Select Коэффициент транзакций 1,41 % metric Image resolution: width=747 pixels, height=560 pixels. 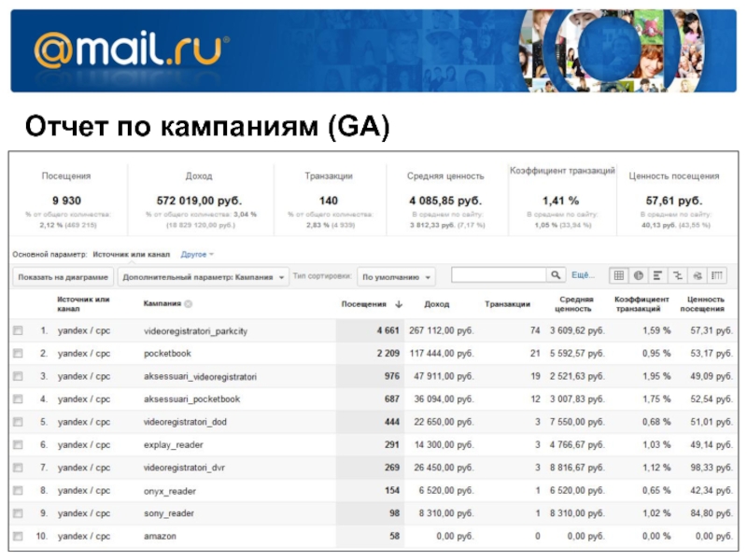coord(562,198)
